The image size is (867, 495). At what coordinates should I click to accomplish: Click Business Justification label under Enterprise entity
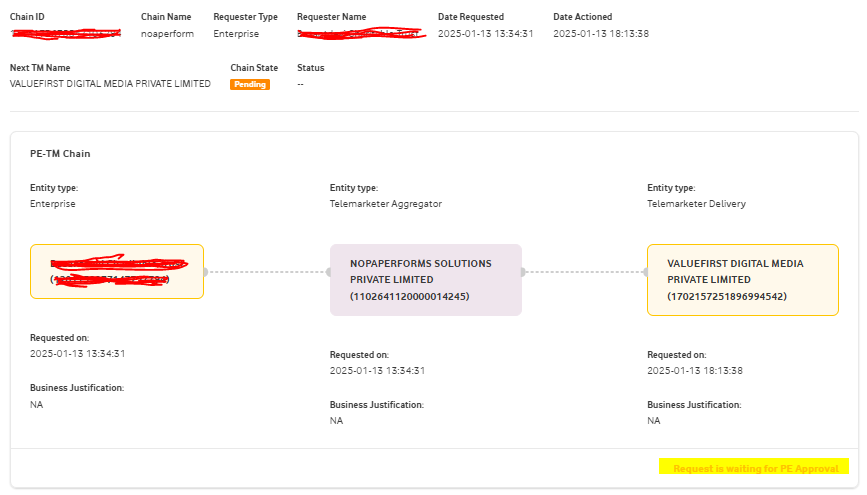77,388
